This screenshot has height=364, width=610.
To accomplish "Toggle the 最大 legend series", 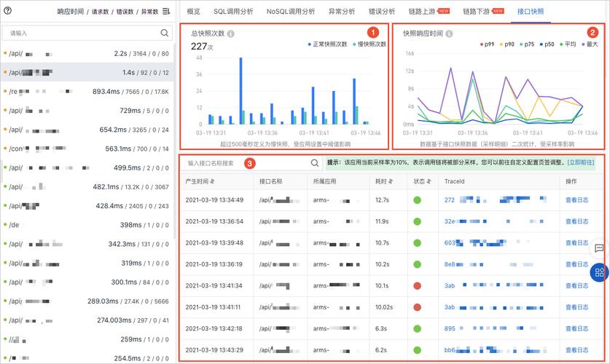I will pos(590,44).
